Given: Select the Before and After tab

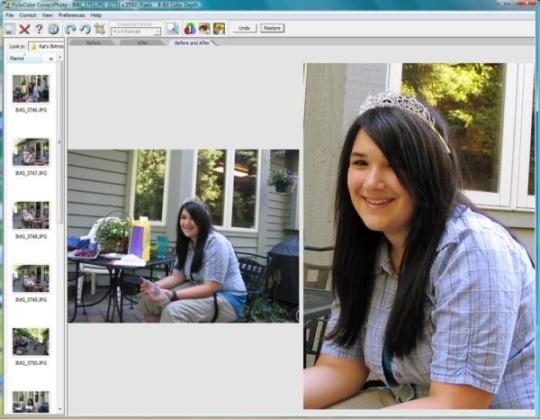Looking at the screenshot, I should (192, 43).
